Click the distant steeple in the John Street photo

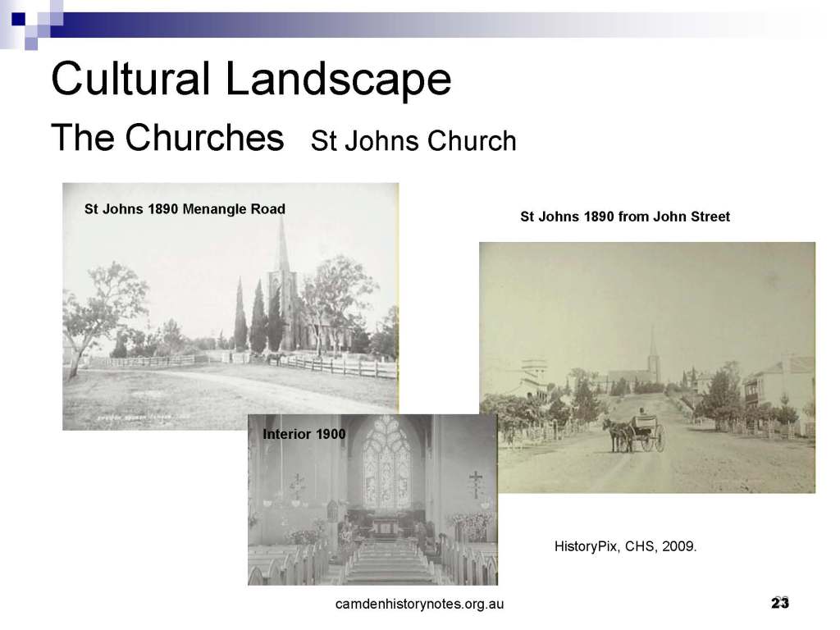click(654, 353)
